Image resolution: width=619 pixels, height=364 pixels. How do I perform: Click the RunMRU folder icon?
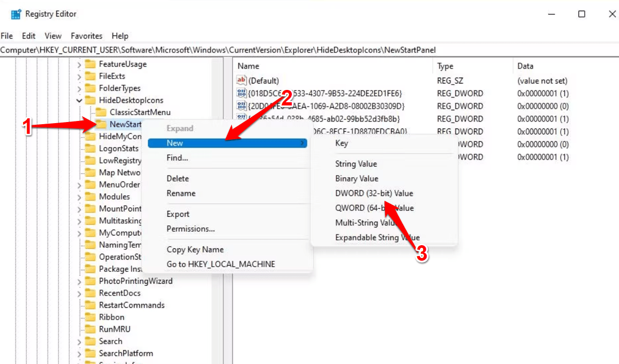click(x=90, y=329)
